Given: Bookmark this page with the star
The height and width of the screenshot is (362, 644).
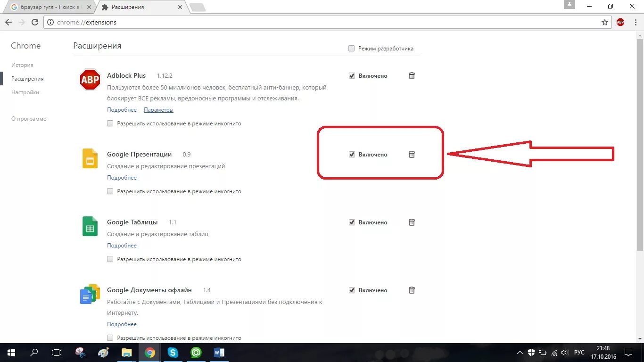Looking at the screenshot, I should click(x=605, y=22).
